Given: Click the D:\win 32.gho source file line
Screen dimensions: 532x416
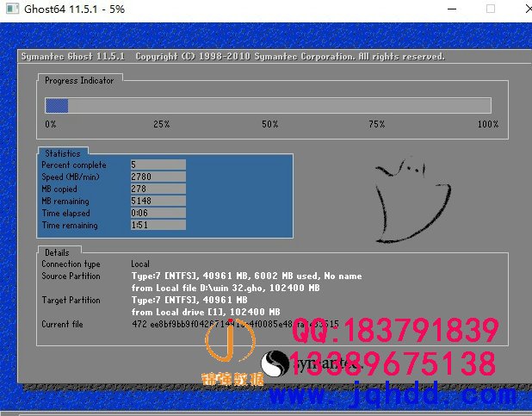Looking at the screenshot, I should 226,288.
